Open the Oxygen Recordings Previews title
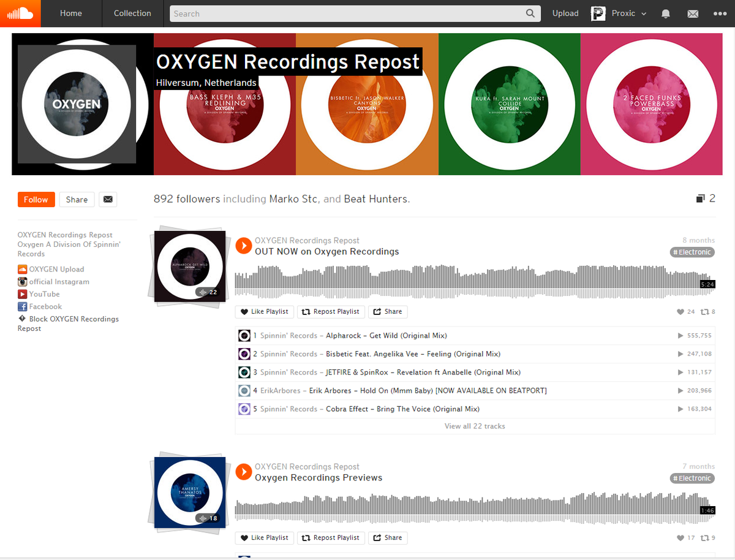This screenshot has height=560, width=735. pyautogui.click(x=318, y=478)
